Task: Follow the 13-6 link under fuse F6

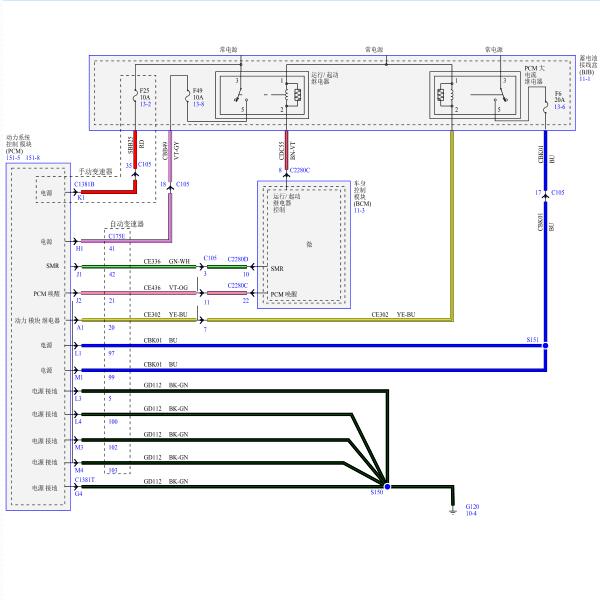Action: [559, 107]
